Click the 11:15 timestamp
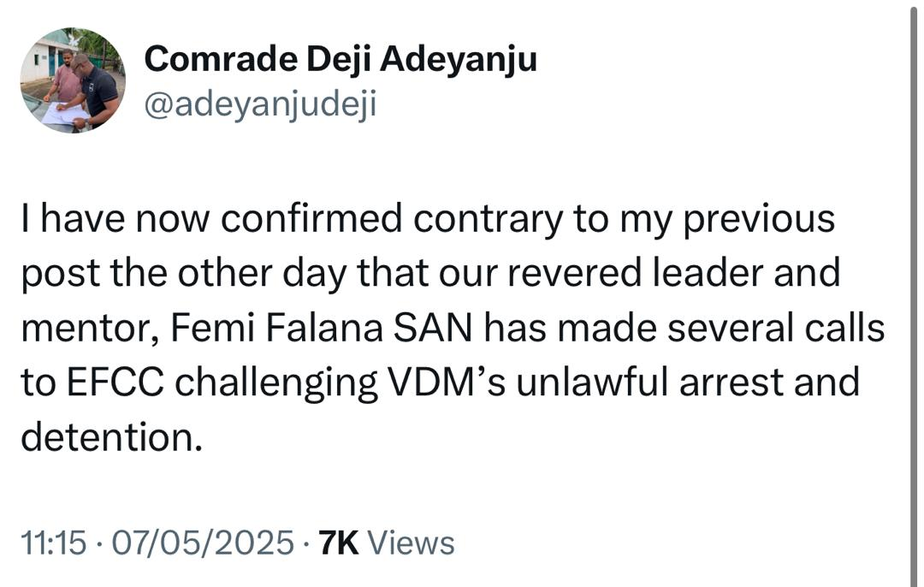This screenshot has height=587, width=924. pyautogui.click(x=52, y=543)
